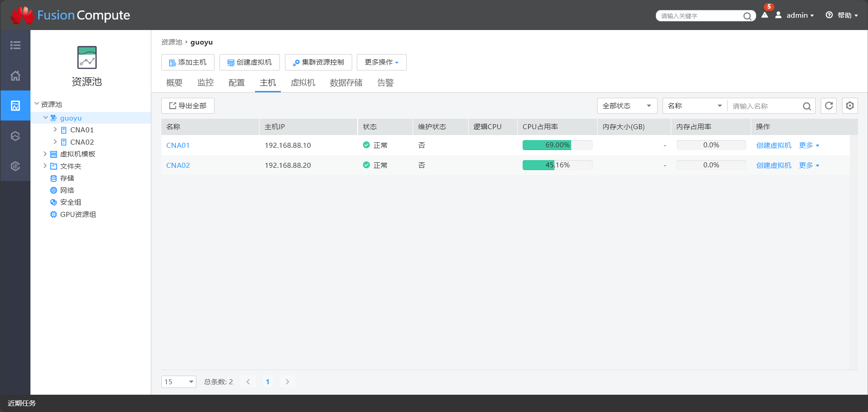Click the green status icon for CNA01
Viewport: 868px width, 412px height.
tap(366, 145)
